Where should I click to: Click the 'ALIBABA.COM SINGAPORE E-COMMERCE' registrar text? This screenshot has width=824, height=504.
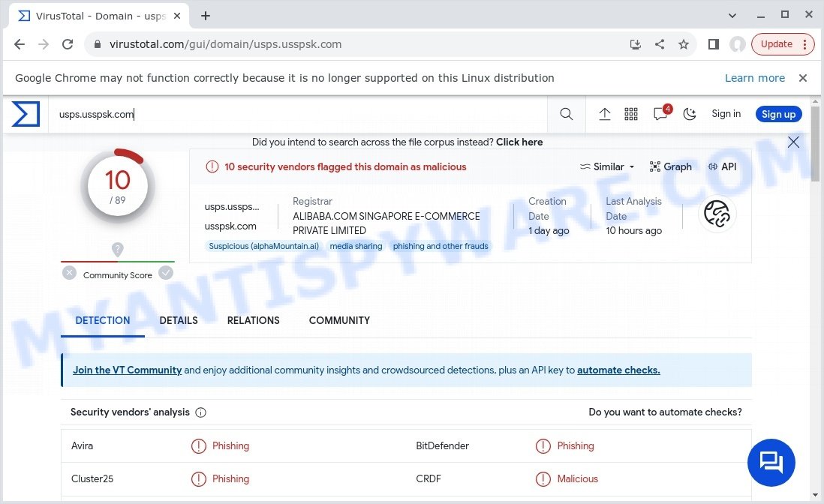point(386,216)
